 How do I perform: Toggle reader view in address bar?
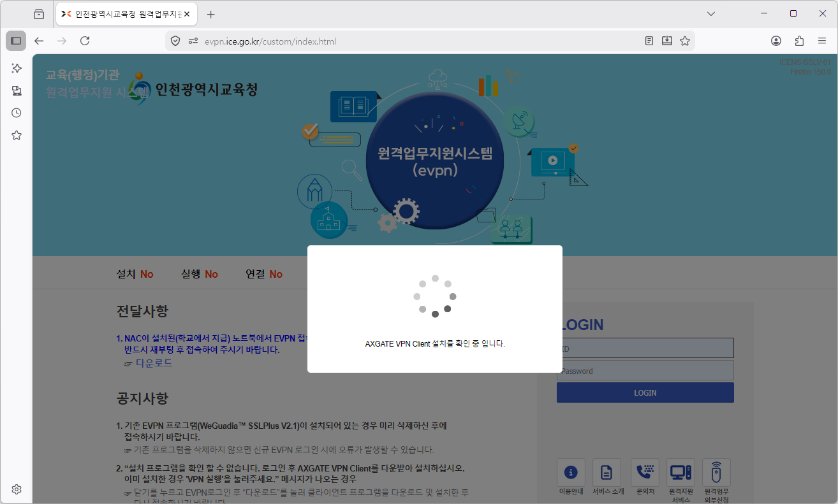point(649,41)
